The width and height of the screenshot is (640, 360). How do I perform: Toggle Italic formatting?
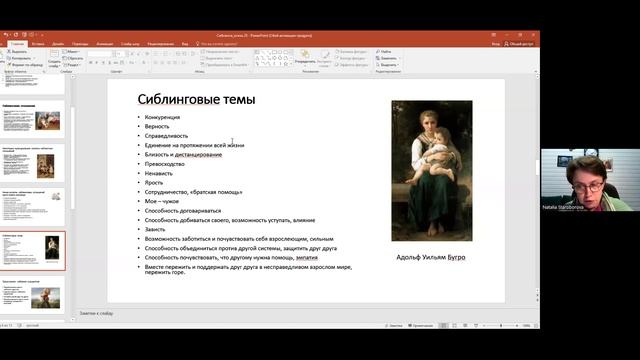tap(96, 62)
